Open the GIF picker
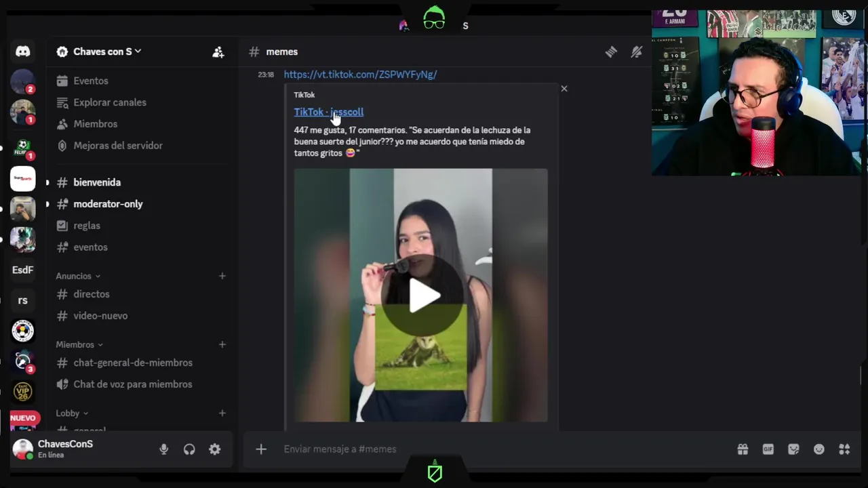868x488 pixels. 768,449
